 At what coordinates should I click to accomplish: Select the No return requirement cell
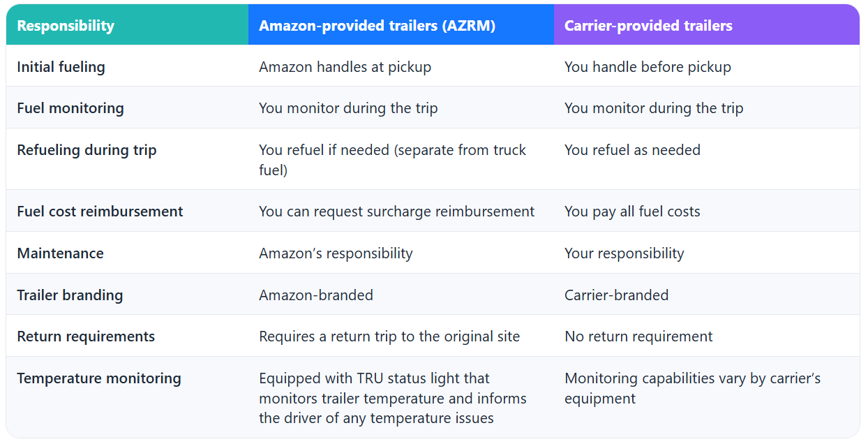click(x=638, y=336)
